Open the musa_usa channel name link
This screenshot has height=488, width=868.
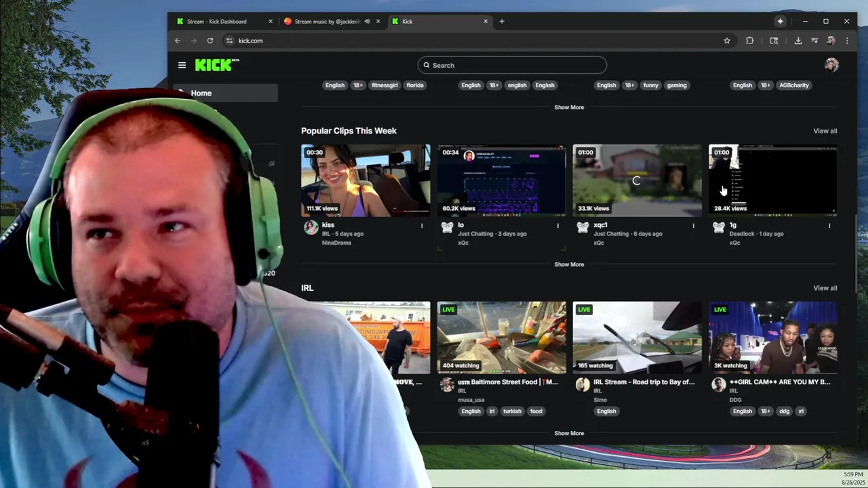click(x=471, y=400)
